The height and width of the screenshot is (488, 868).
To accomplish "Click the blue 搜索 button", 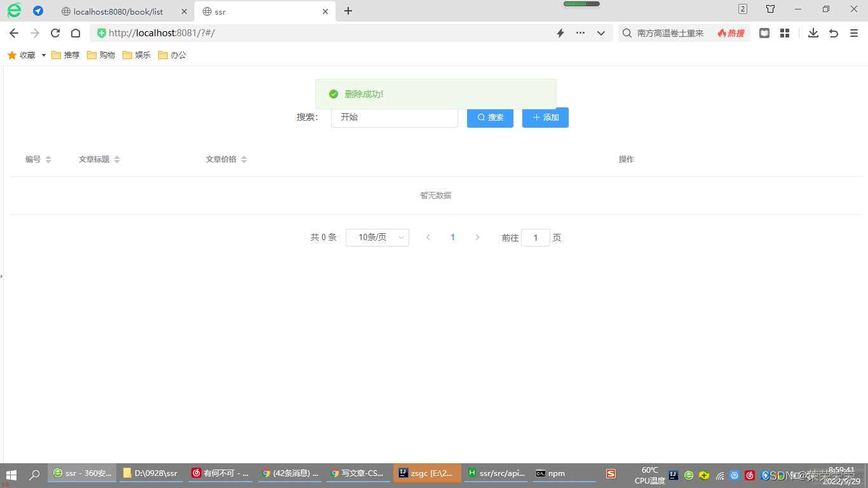I will pos(490,118).
